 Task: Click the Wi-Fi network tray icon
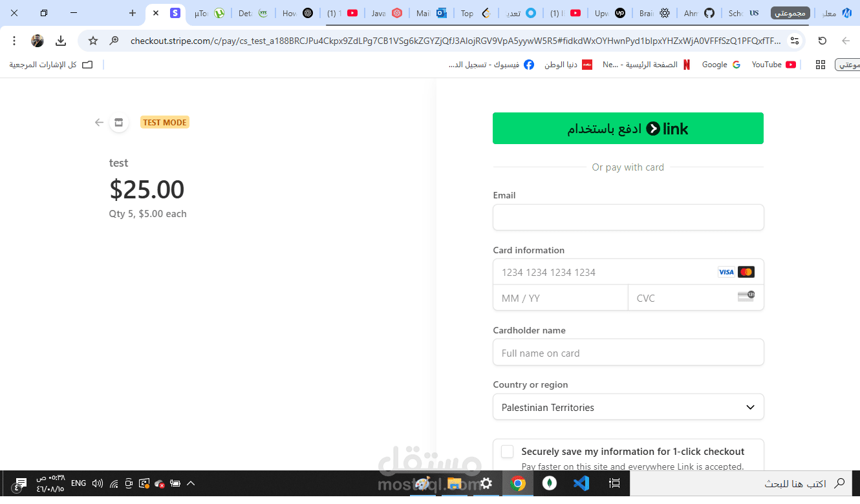point(114,483)
